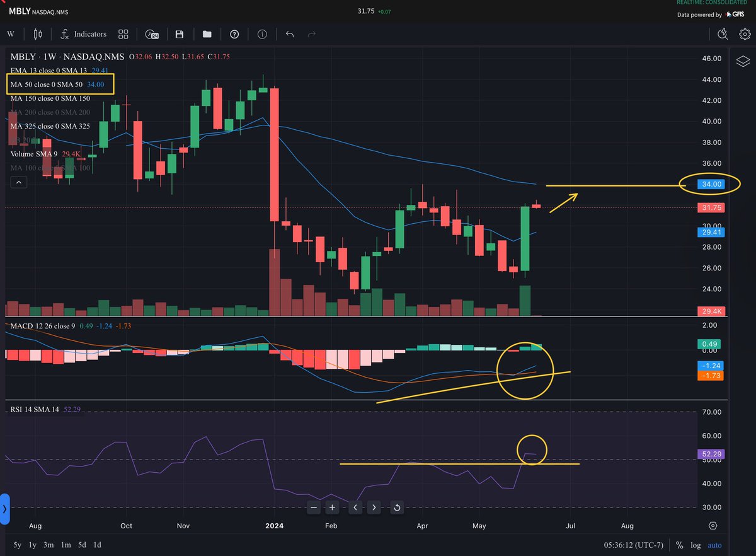Image resolution: width=756 pixels, height=556 pixels.
Task: Redo the chart action
Action: [311, 34]
